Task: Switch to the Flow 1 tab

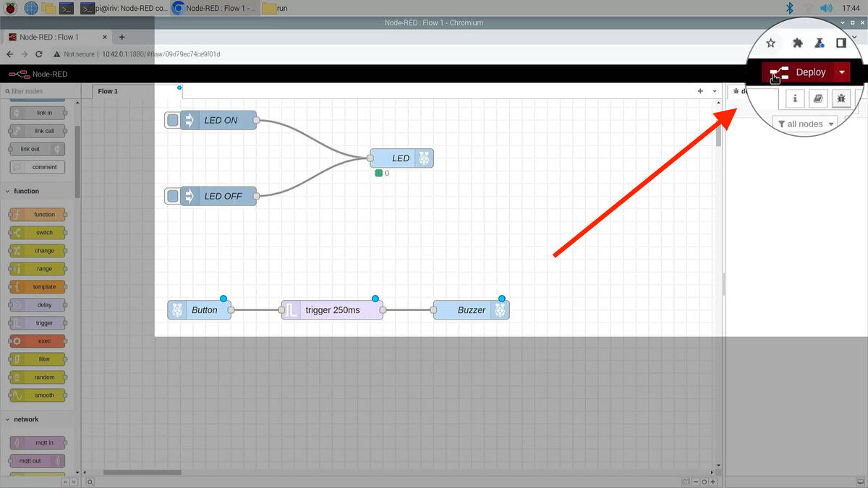Action: (x=108, y=91)
